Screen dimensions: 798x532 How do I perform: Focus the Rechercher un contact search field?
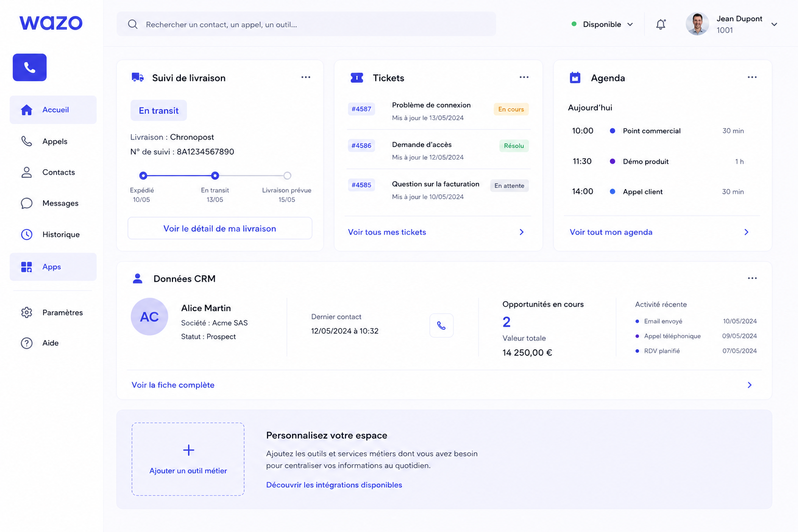307,24
